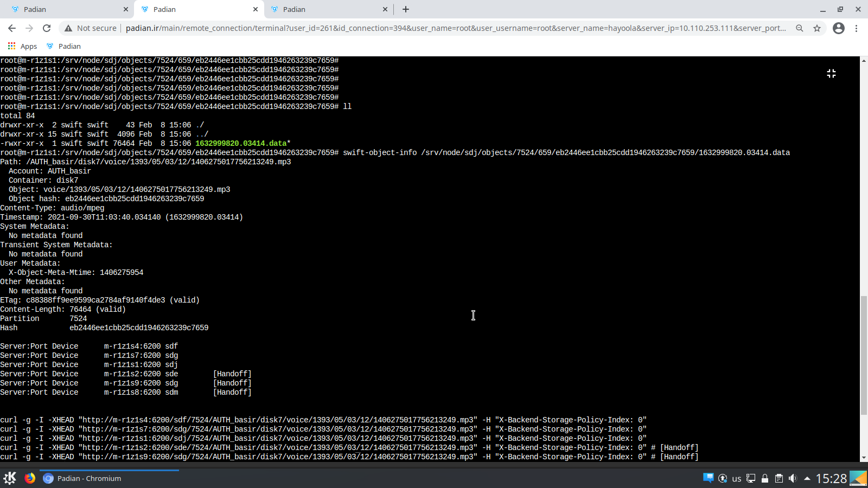View the Not secure site information
The image size is (868, 488).
[x=90, y=28]
